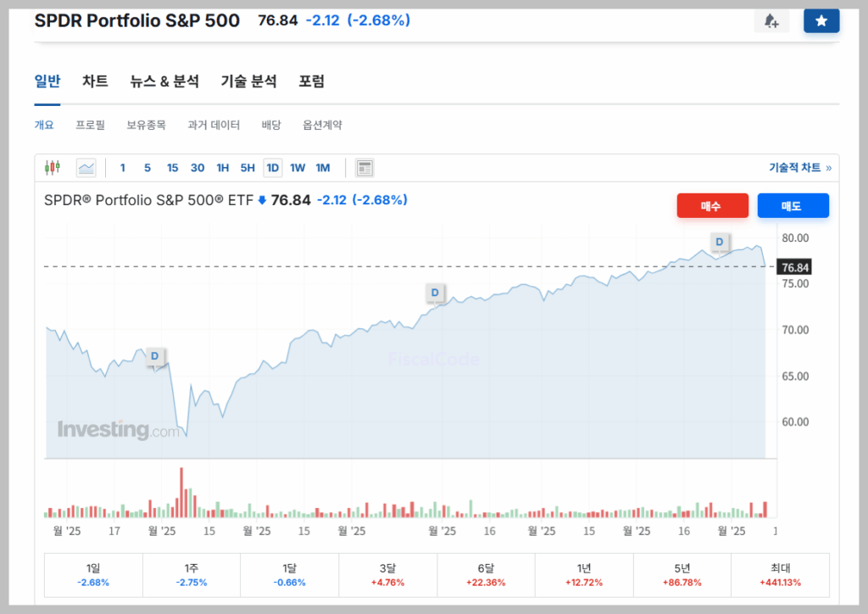Select the 5H chart interval
868x614 pixels.
248,168
